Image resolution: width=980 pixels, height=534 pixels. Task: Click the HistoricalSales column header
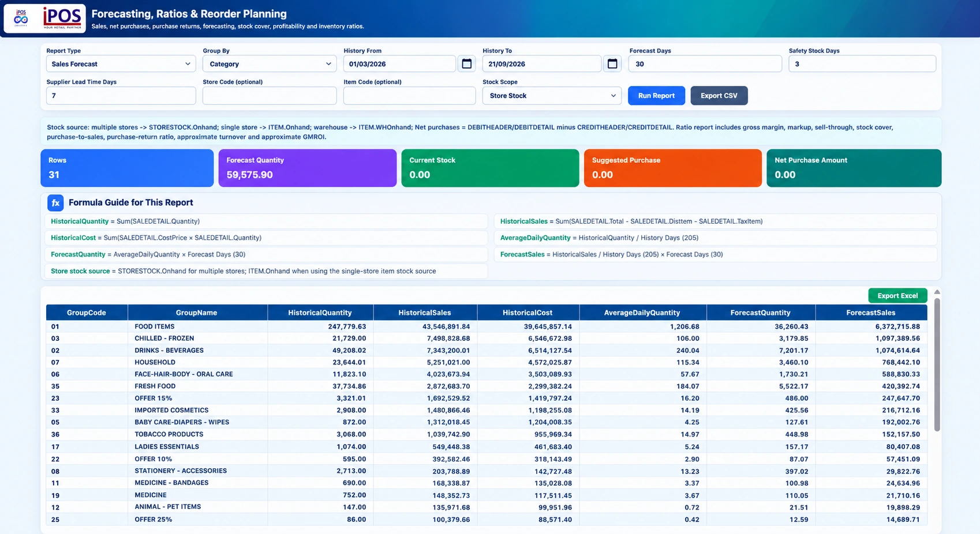coord(425,313)
